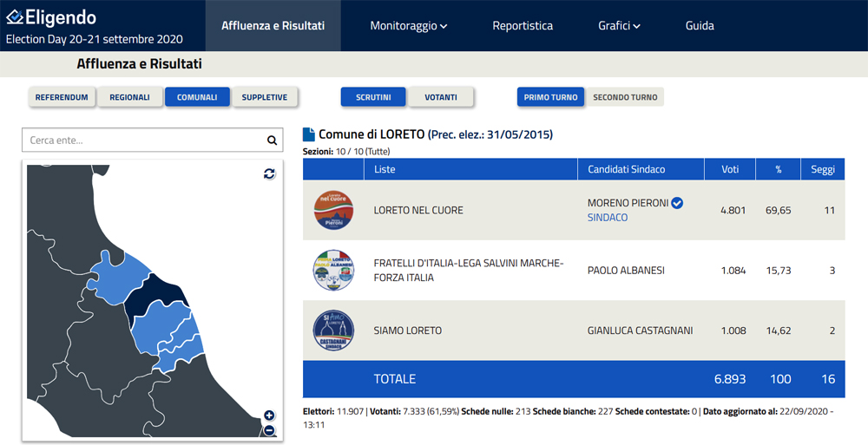Click the Eligendo logo icon
The image size is (868, 445).
pos(15,17)
